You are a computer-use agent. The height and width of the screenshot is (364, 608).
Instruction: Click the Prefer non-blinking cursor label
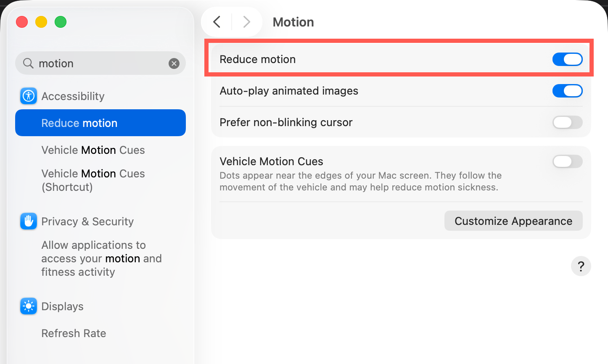tap(286, 122)
